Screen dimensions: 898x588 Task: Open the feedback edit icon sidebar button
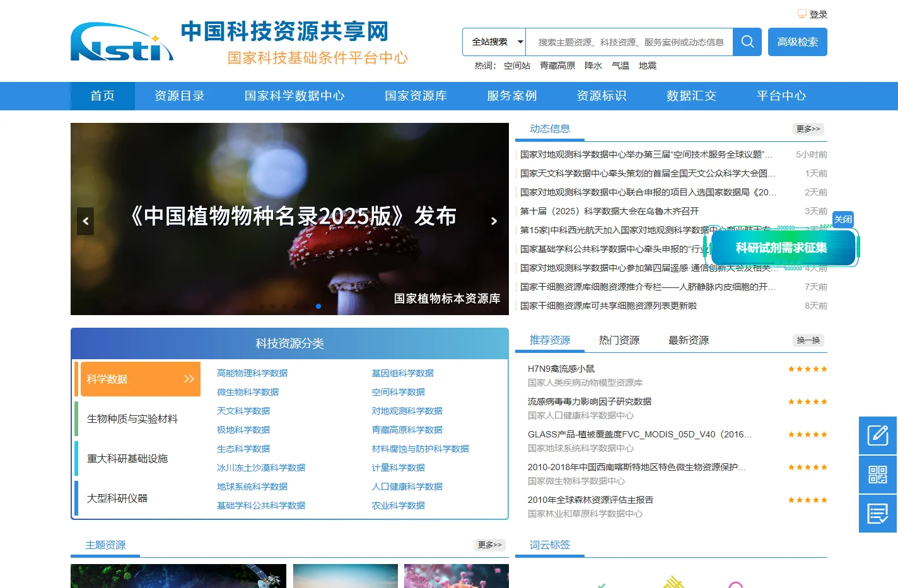(x=878, y=435)
